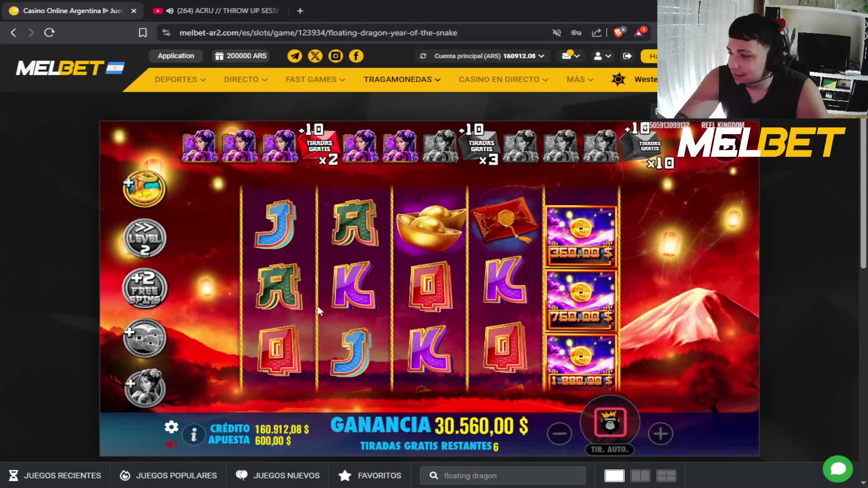The height and width of the screenshot is (488, 868).
Task: Click the 360,00 $ coin symbol
Action: point(581,237)
